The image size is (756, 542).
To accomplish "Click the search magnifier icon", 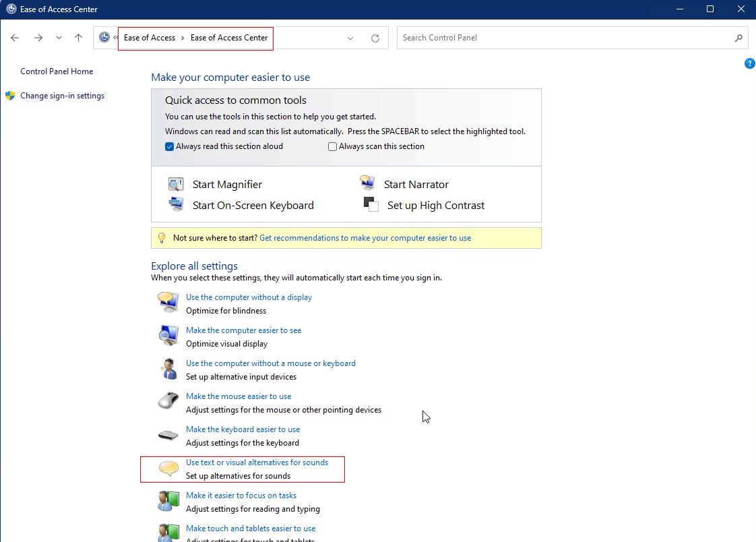I will (738, 38).
